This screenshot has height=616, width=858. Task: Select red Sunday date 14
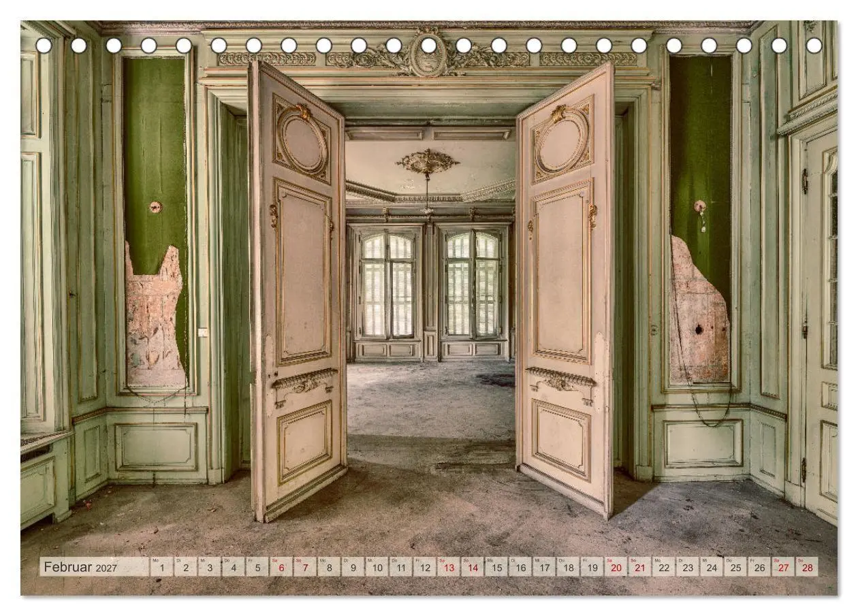pyautogui.click(x=472, y=567)
